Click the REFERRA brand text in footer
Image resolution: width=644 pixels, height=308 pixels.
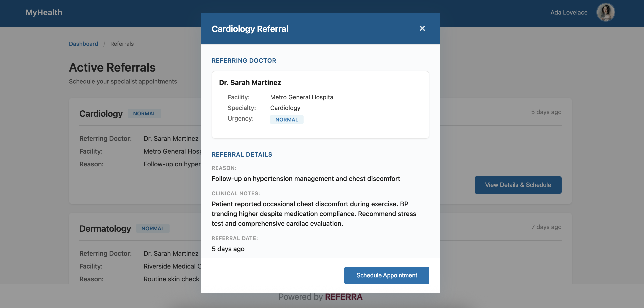point(343,297)
